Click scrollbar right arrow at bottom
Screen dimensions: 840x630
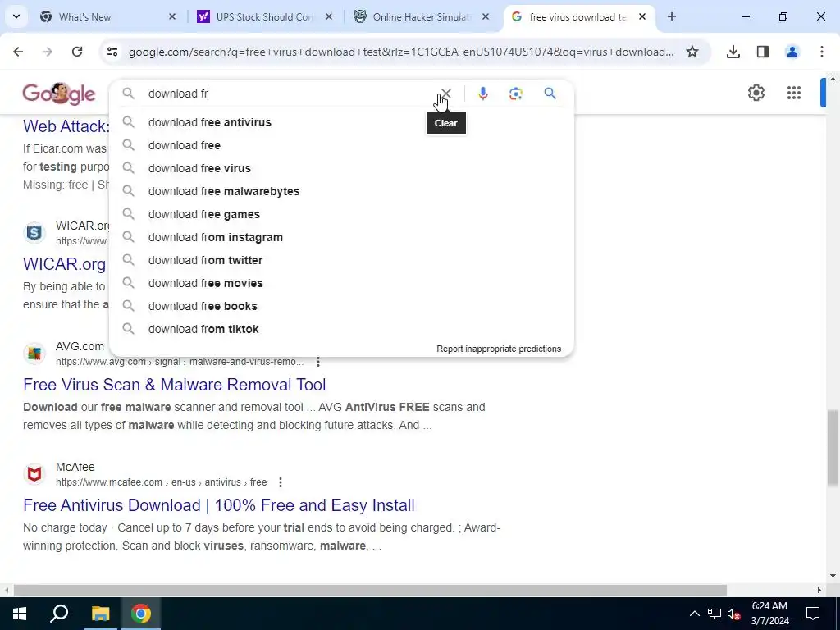[x=819, y=591]
